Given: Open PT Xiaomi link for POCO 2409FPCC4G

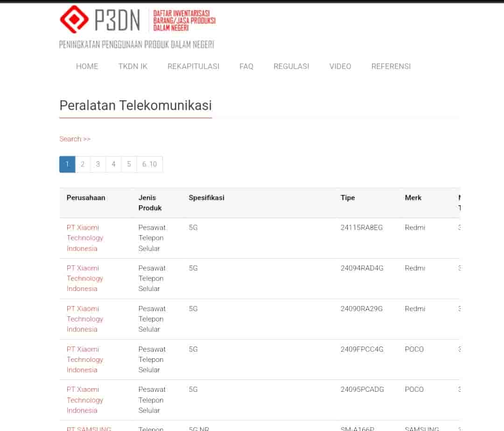Looking at the screenshot, I should 84,360.
